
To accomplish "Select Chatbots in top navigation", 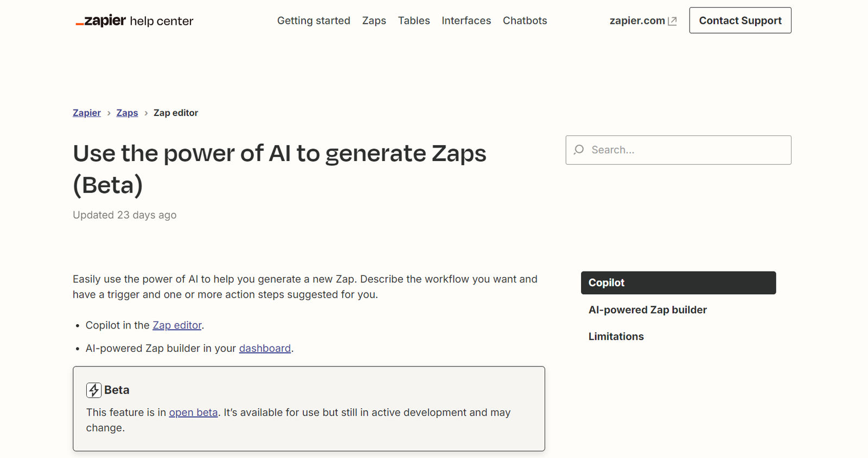I will pyautogui.click(x=525, y=21).
